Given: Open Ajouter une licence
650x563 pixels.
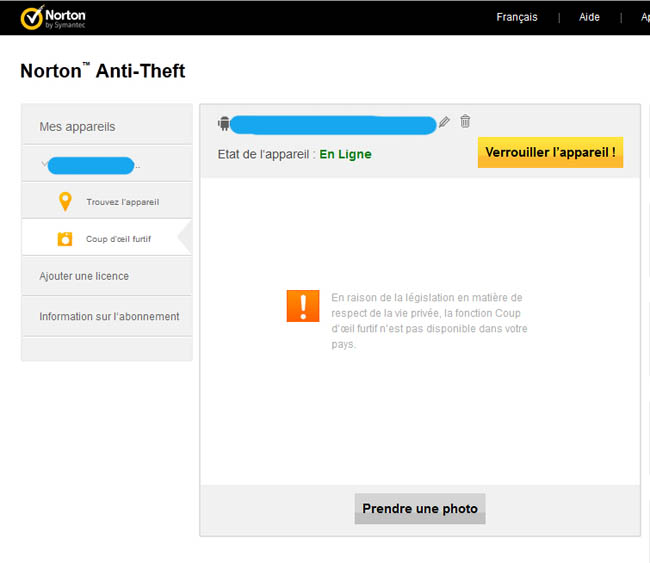Looking at the screenshot, I should (x=107, y=276).
